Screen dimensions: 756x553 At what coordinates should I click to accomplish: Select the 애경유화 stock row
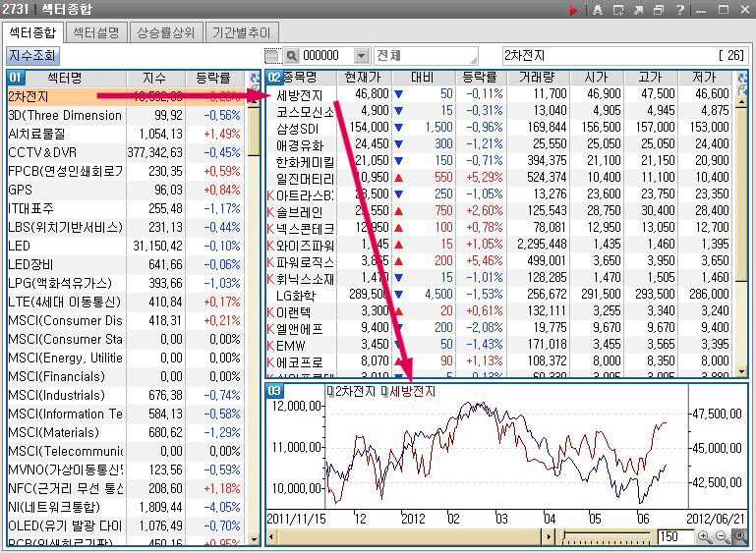pyautogui.click(x=499, y=144)
